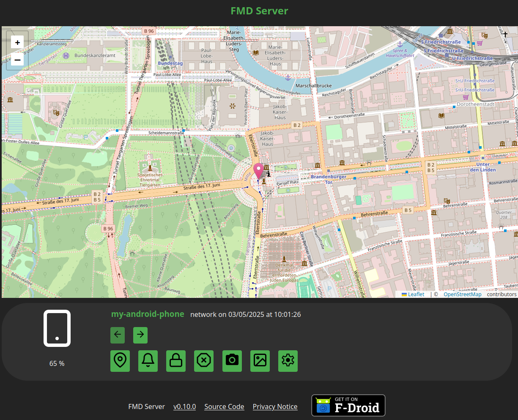Image resolution: width=518 pixels, height=420 pixels.
Task: Show previous location with left arrow
Action: click(118, 335)
